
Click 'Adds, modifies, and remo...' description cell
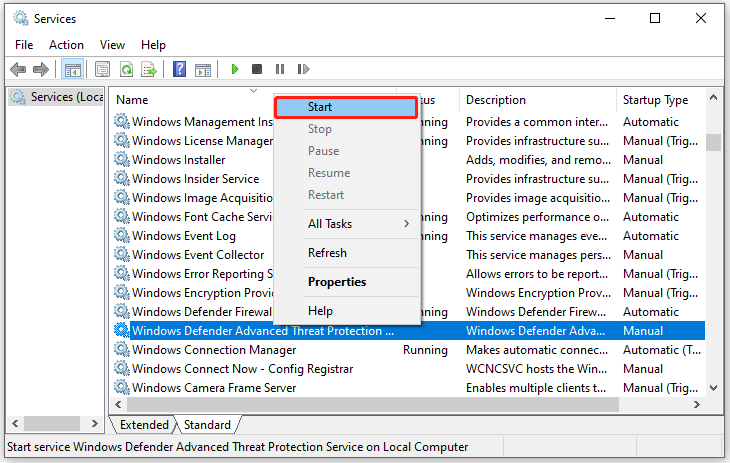coord(538,160)
